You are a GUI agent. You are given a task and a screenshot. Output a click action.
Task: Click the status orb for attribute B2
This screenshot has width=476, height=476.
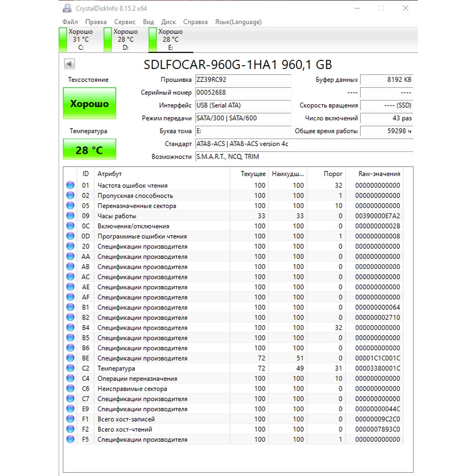tap(70, 317)
